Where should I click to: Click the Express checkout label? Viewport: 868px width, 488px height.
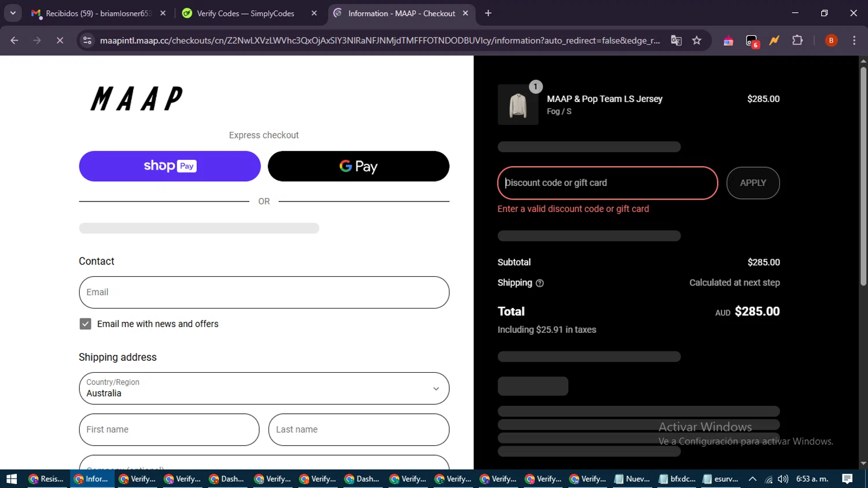264,135
